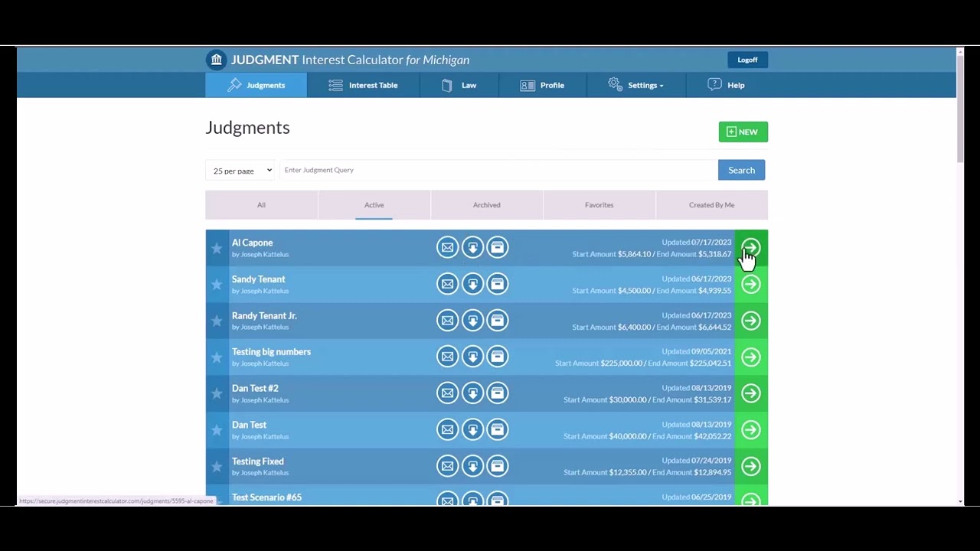Archive Randy Tenant Jr. judgment
The height and width of the screenshot is (551, 980).
click(x=498, y=320)
